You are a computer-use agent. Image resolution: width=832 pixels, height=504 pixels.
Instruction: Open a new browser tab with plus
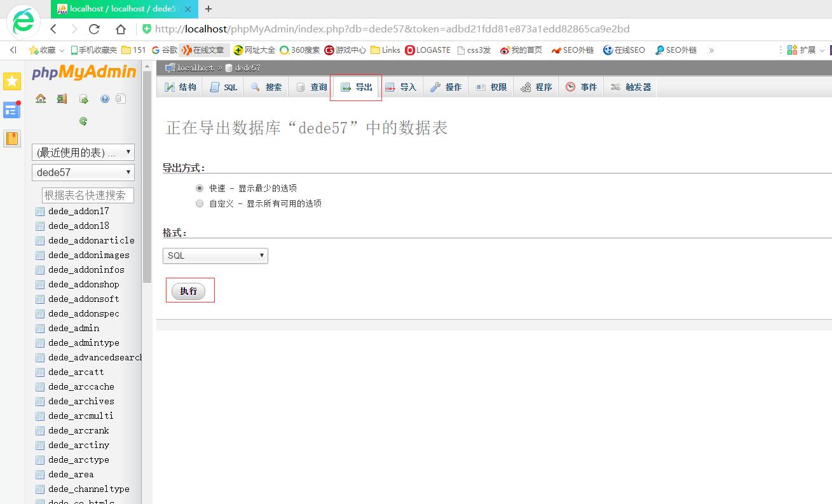[x=208, y=9]
